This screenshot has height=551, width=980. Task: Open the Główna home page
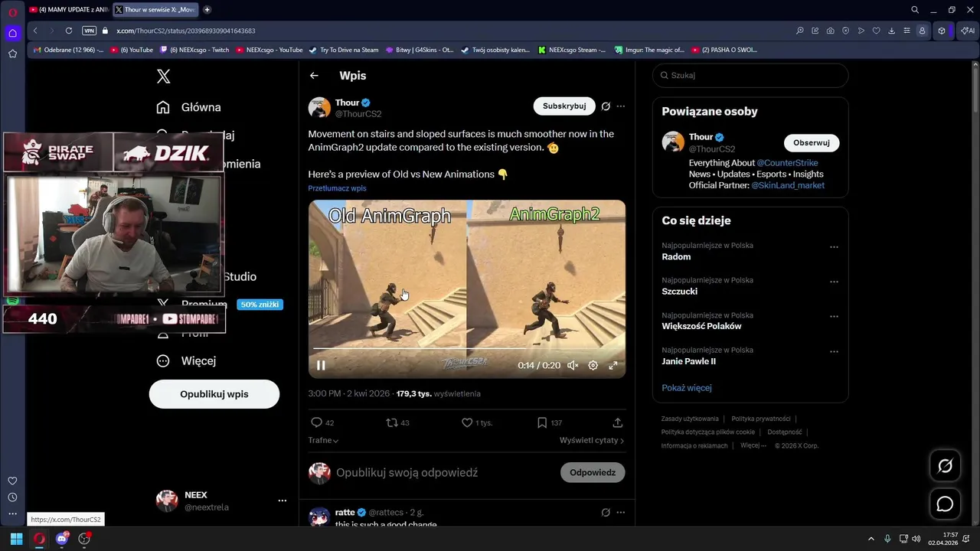(x=188, y=107)
